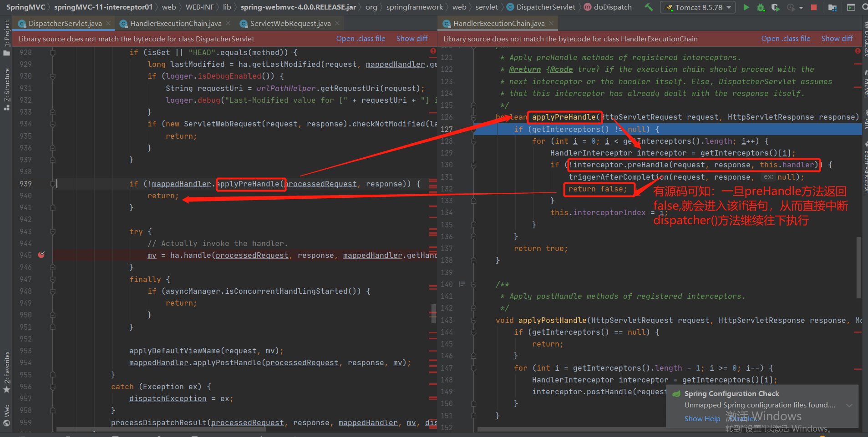Click the red error indicator in DispatcherServlet editor
Image resolution: width=868 pixels, height=437 pixels.
click(433, 51)
